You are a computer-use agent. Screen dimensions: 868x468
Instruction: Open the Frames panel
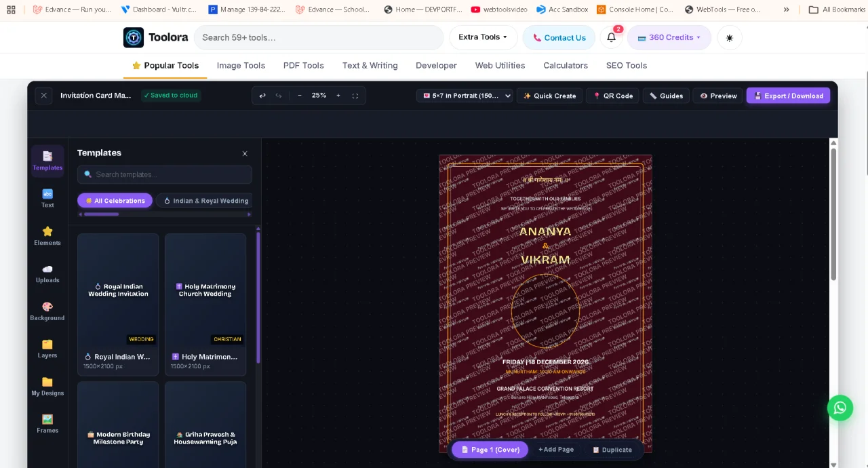click(47, 424)
